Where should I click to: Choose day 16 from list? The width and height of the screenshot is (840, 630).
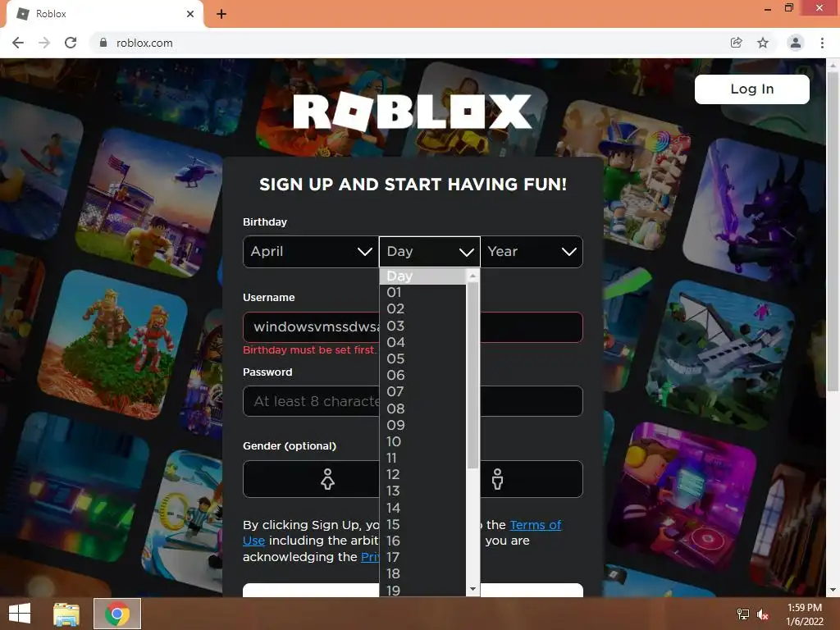[x=422, y=541]
